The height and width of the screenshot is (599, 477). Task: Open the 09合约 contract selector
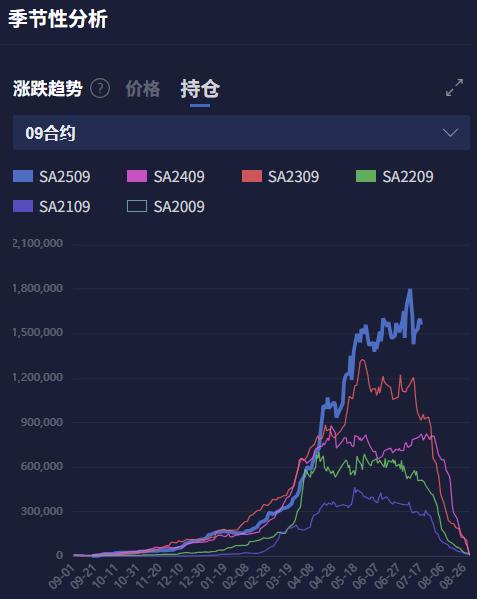241,133
